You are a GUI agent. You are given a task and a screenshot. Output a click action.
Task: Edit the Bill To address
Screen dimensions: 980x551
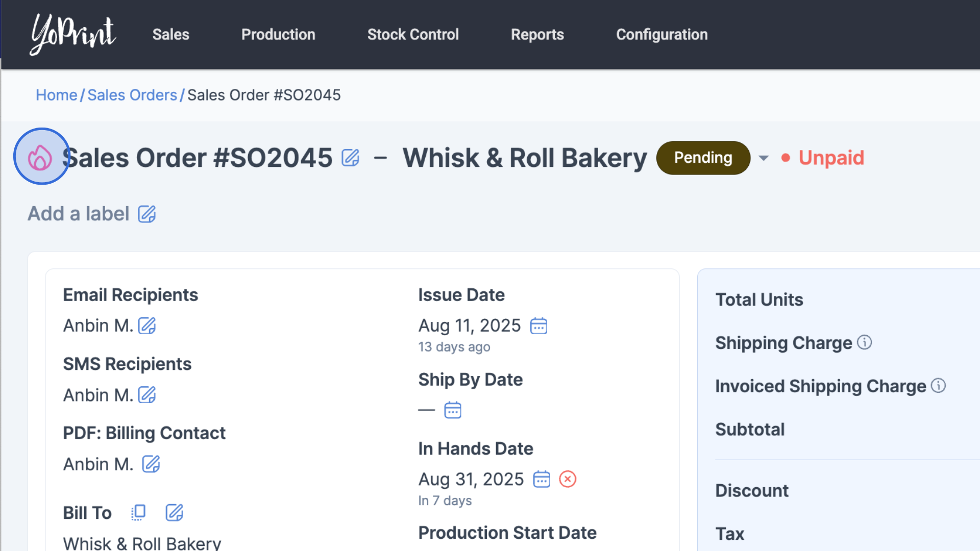pyautogui.click(x=175, y=513)
